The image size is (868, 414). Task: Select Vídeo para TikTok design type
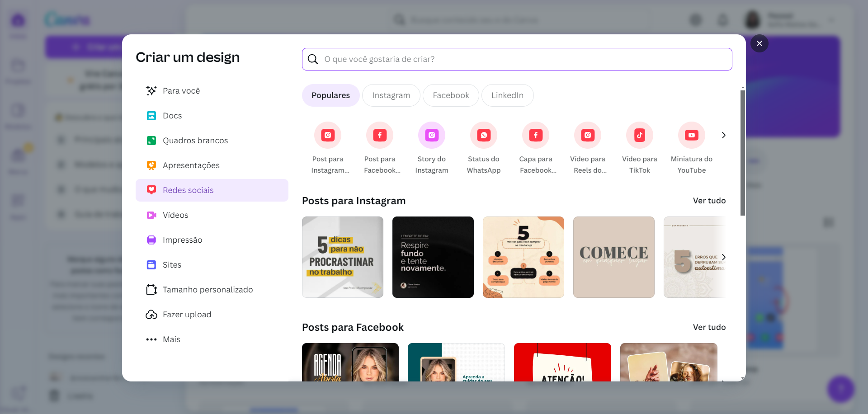639,135
